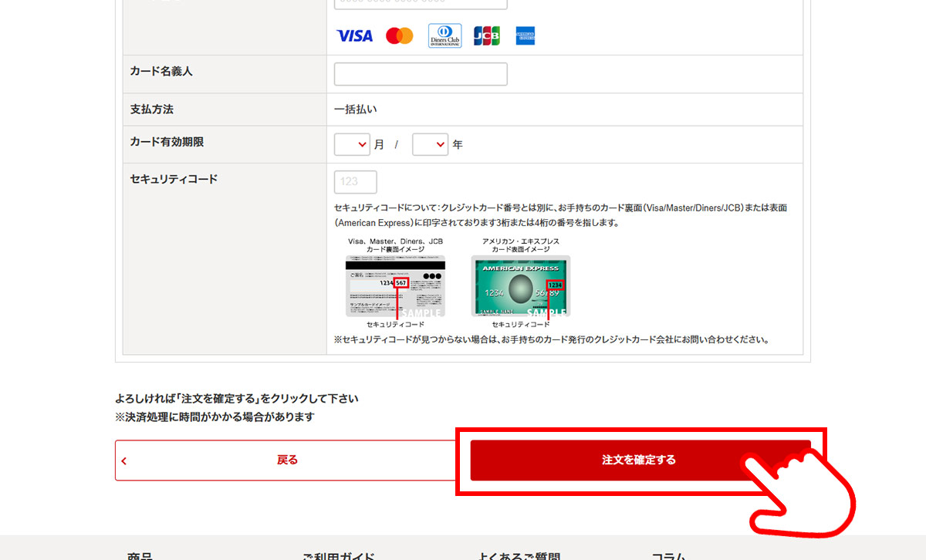Click the セキュリティコード input box

[x=355, y=182]
